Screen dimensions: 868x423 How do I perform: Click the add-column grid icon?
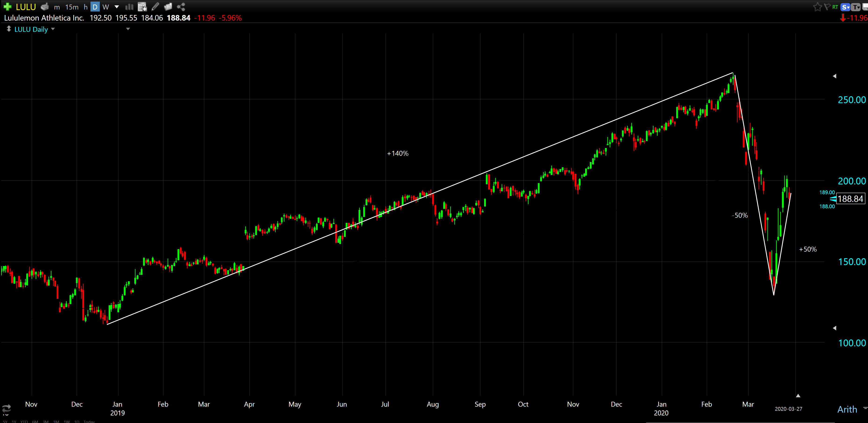coord(142,7)
